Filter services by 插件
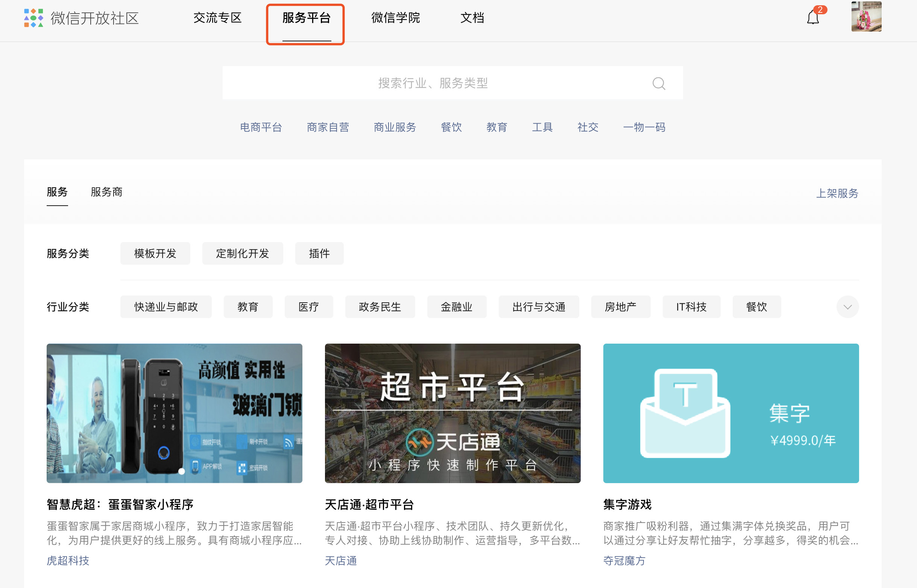The width and height of the screenshot is (917, 588). pos(319,253)
